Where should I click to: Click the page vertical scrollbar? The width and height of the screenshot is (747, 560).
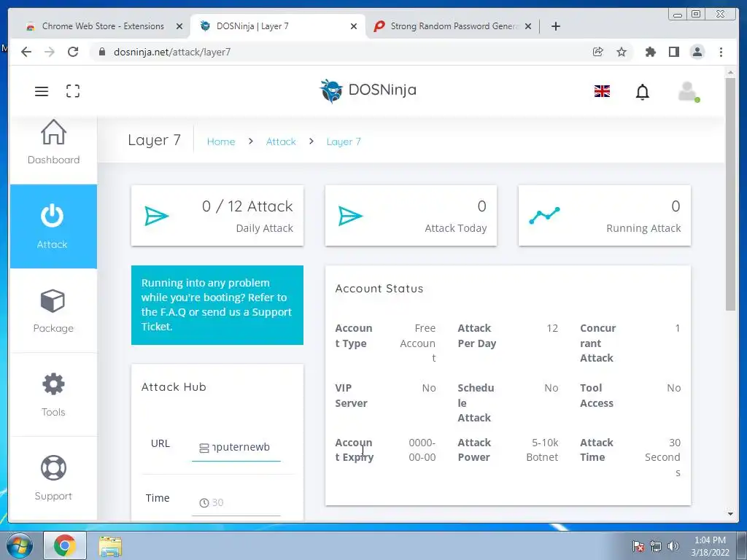click(730, 194)
